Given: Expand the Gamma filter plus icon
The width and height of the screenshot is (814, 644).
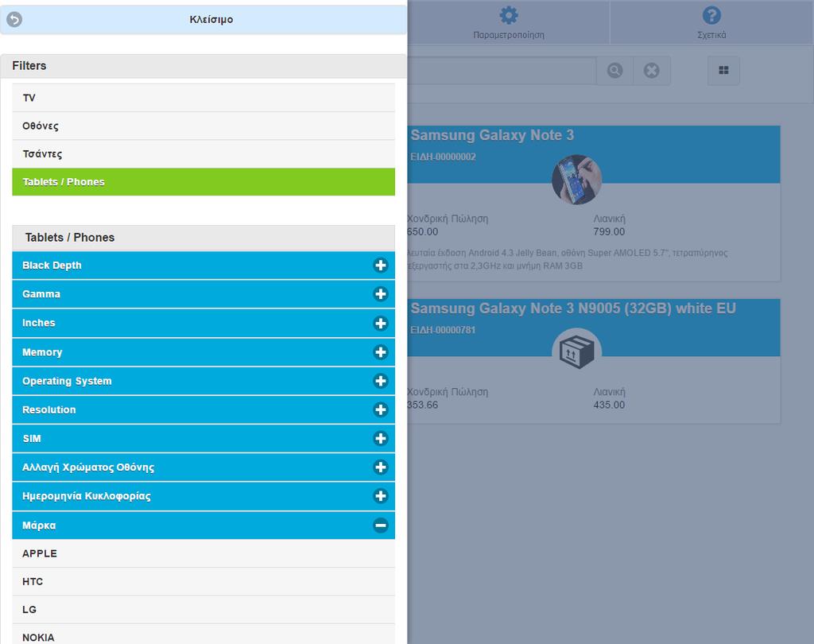Looking at the screenshot, I should (x=381, y=294).
